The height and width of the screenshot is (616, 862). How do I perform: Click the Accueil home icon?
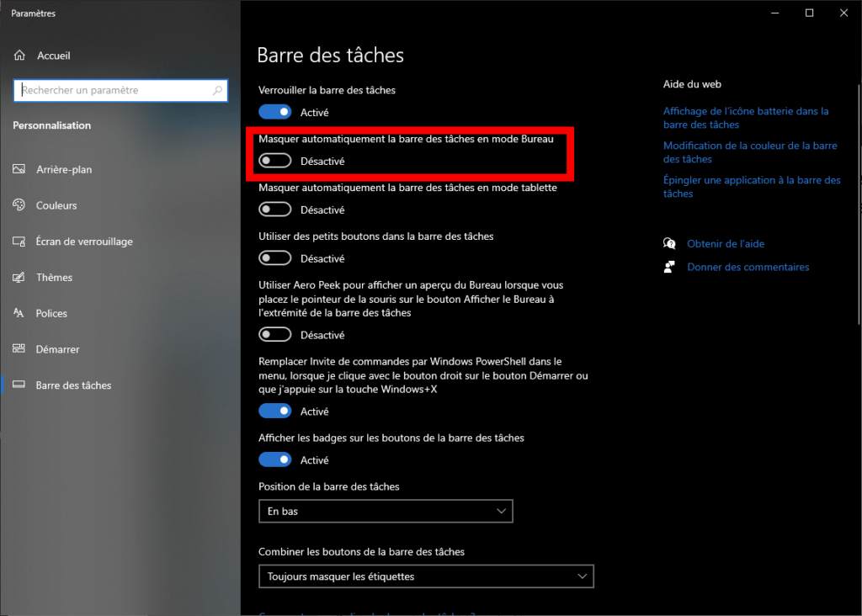pos(19,56)
